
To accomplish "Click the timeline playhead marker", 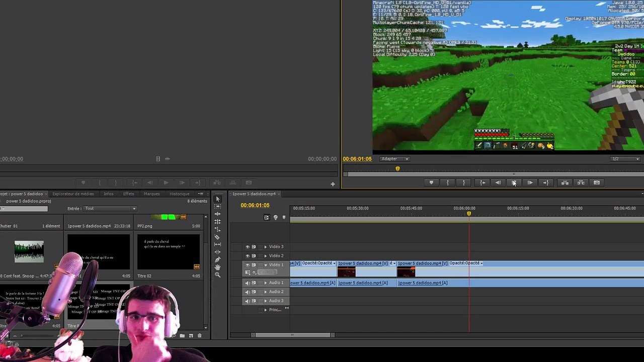I will [469, 214].
